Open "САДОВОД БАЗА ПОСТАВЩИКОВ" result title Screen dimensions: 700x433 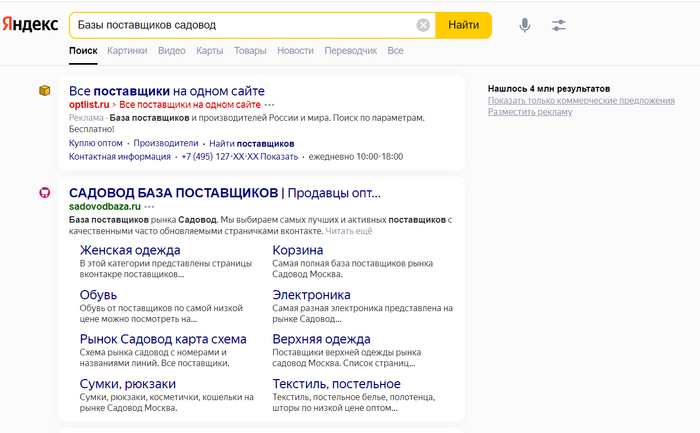173,192
